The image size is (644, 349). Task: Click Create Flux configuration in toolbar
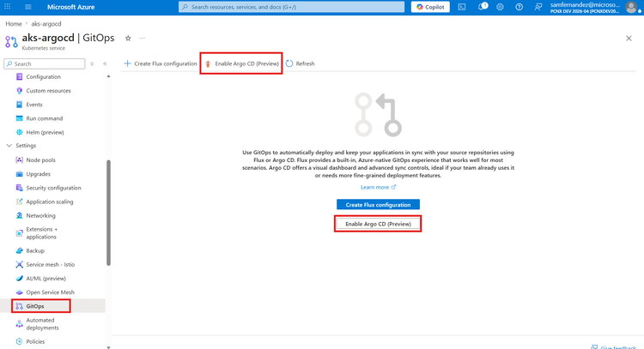pos(161,63)
